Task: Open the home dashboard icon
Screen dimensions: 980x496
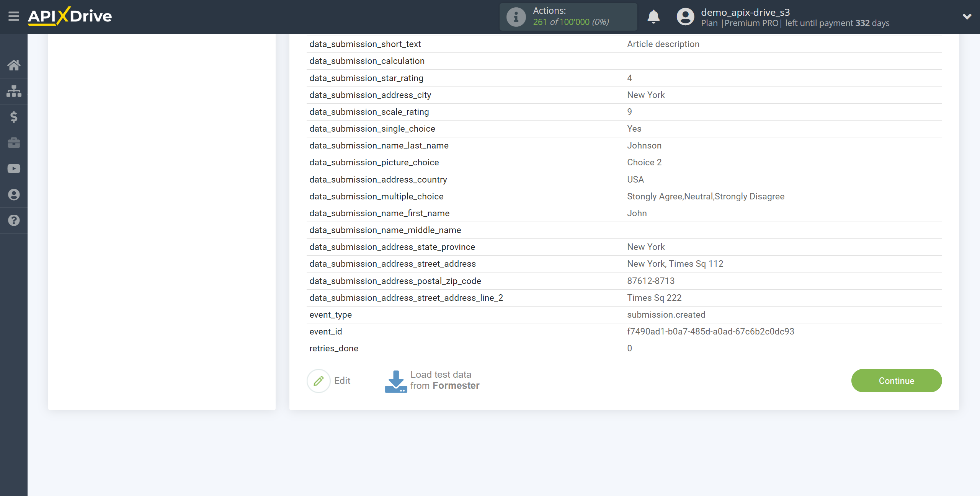Action: click(14, 65)
